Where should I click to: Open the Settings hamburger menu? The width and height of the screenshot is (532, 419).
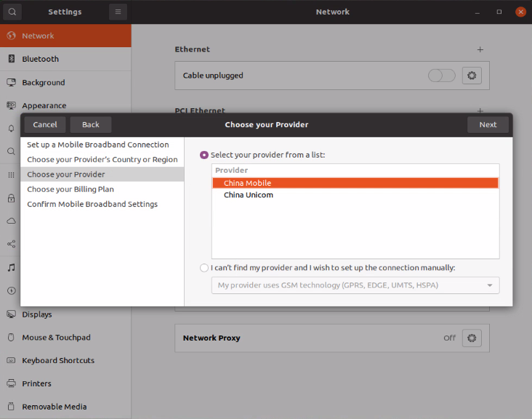point(118,12)
